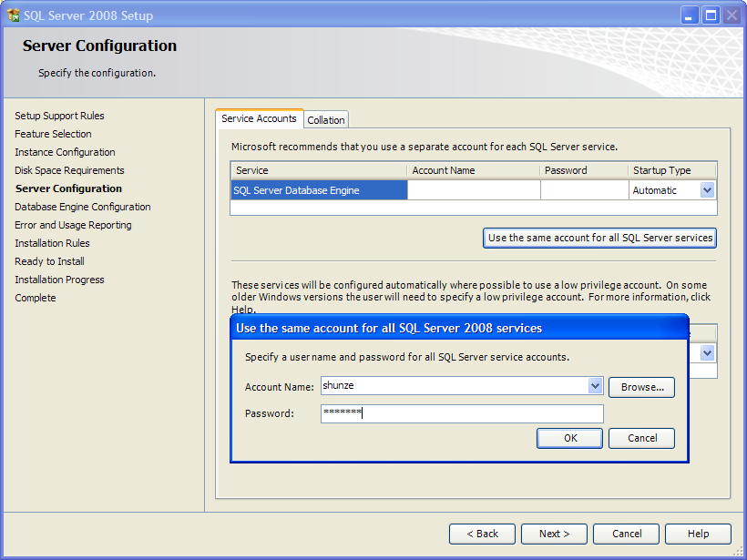Click the Account Name column header
The height and width of the screenshot is (560, 747).
474,170
